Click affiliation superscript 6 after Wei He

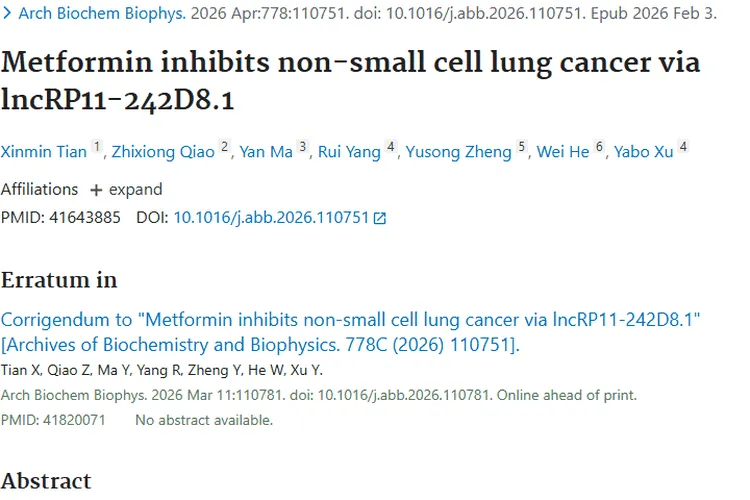pyautogui.click(x=600, y=147)
